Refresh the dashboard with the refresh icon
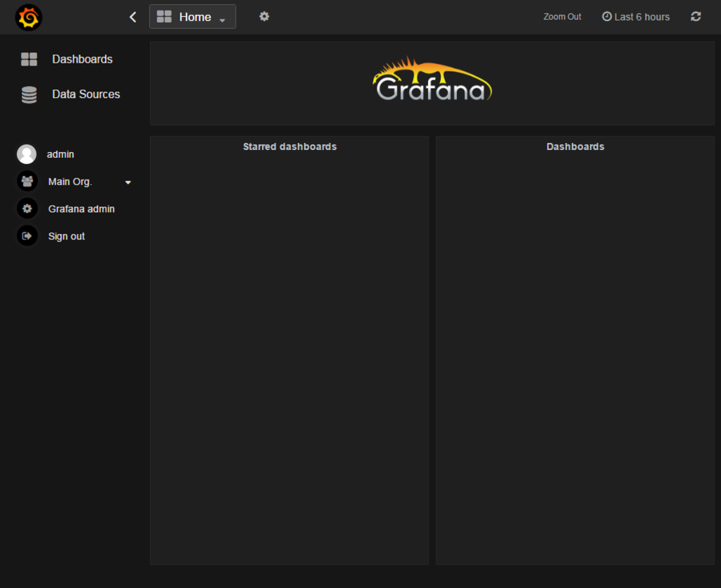The width and height of the screenshot is (721, 588). 696,17
